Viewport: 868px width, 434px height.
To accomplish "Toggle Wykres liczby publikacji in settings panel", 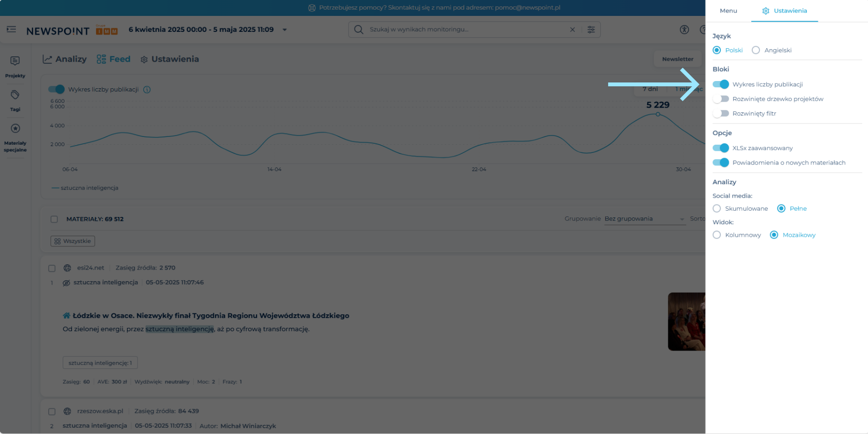I will [x=721, y=84].
